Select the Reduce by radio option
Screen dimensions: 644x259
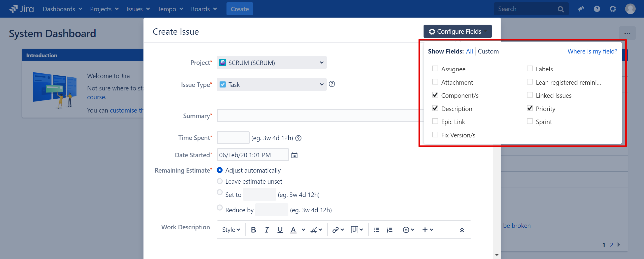pyautogui.click(x=220, y=208)
